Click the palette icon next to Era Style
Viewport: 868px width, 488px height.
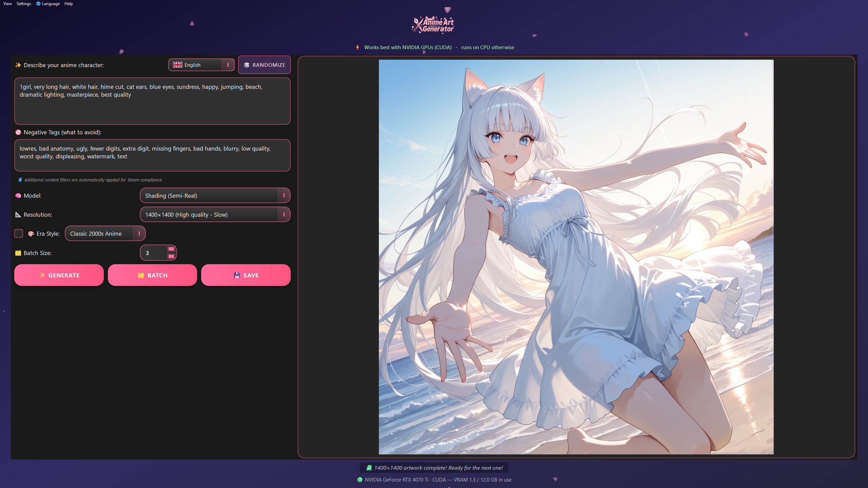(31, 234)
